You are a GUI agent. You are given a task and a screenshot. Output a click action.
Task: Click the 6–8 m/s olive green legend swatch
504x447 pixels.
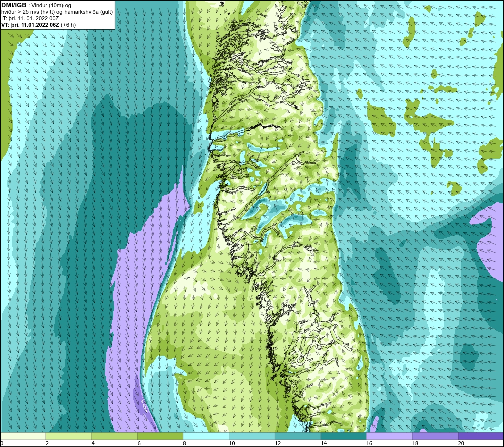tap(160, 436)
